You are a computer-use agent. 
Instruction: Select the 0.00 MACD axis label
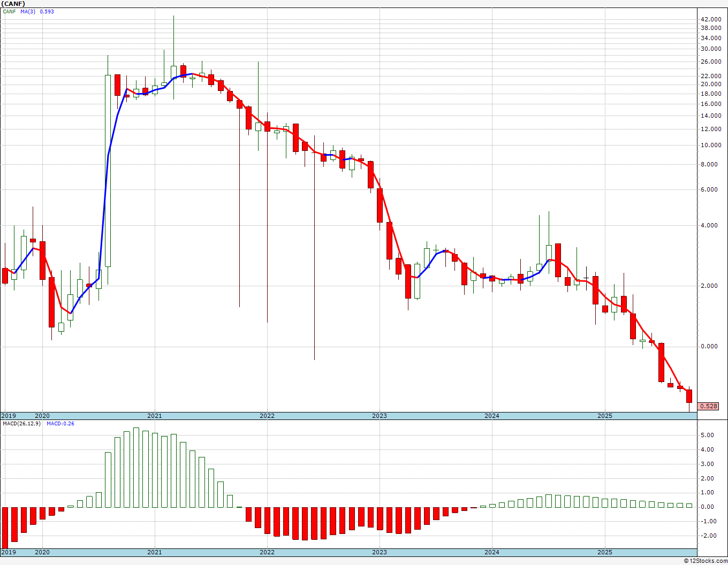(x=708, y=507)
